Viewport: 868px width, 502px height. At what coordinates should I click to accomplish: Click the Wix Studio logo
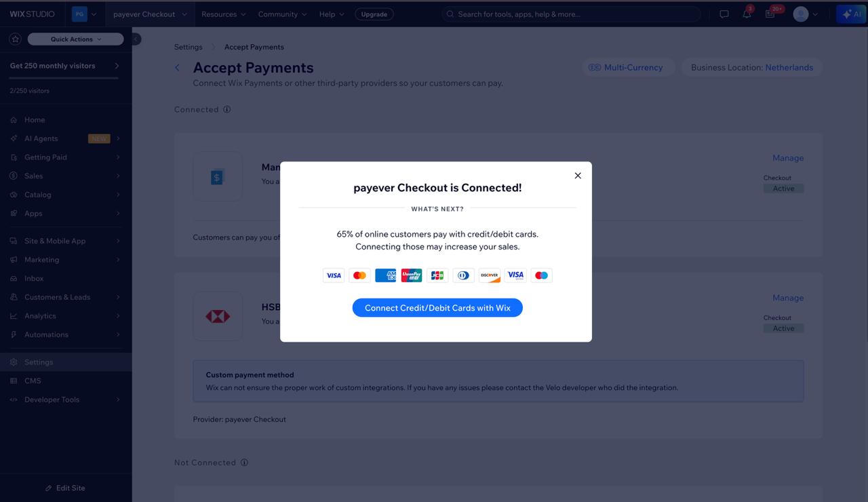(32, 14)
